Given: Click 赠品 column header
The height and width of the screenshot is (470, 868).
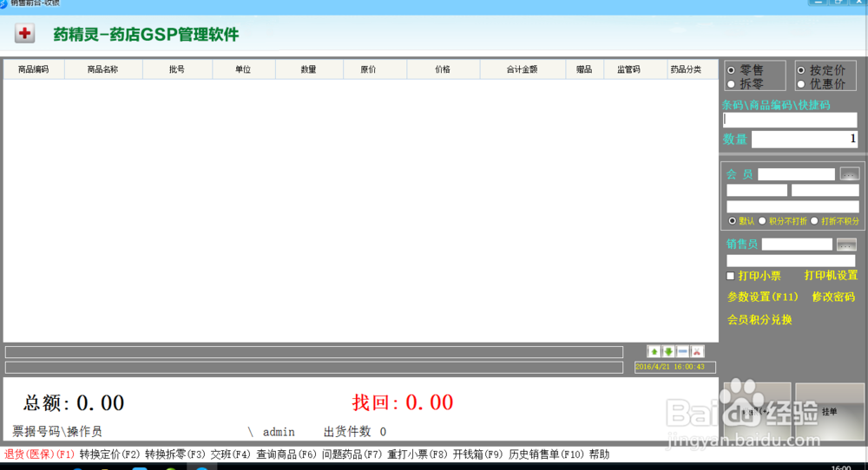Looking at the screenshot, I should (x=584, y=69).
